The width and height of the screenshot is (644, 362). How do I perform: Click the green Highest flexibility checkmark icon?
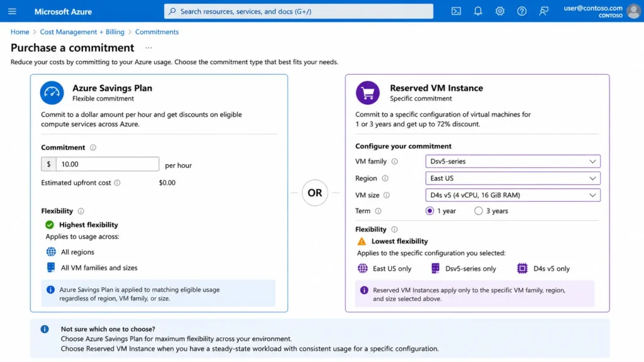click(50, 224)
